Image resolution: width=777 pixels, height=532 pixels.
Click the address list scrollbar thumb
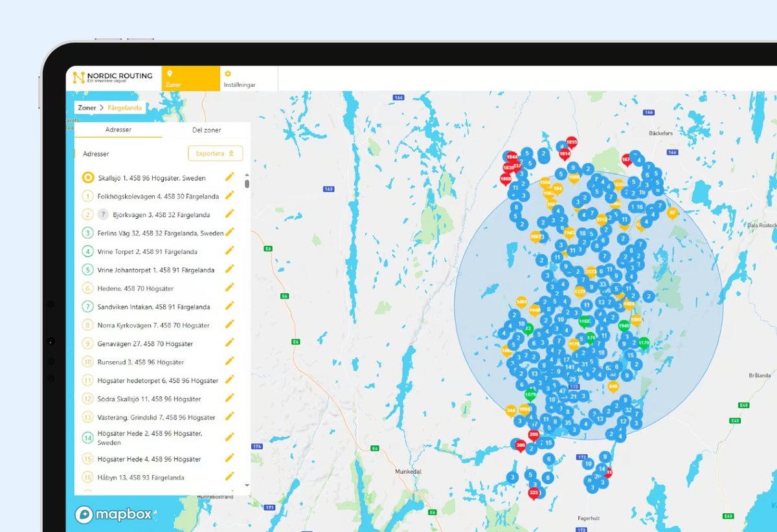(247, 184)
